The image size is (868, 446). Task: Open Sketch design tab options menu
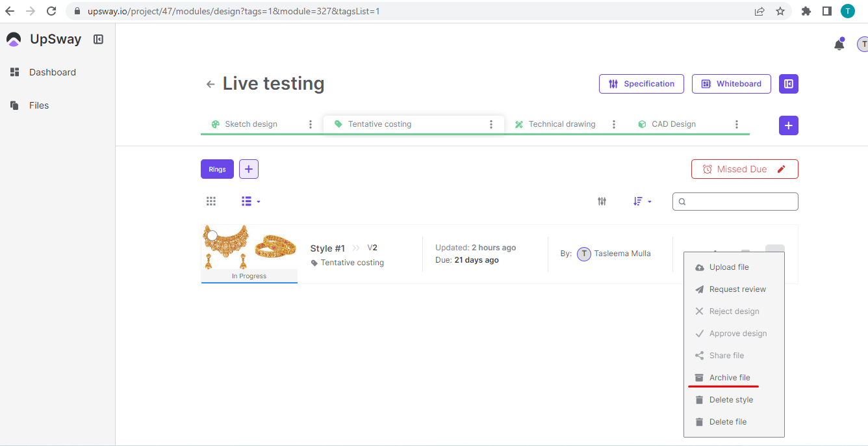tap(311, 124)
